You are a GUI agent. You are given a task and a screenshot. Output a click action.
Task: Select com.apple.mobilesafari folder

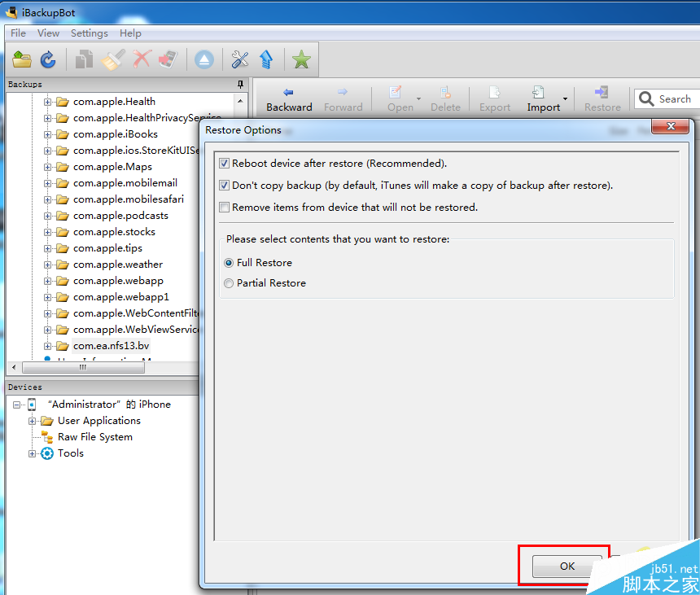pyautogui.click(x=129, y=199)
